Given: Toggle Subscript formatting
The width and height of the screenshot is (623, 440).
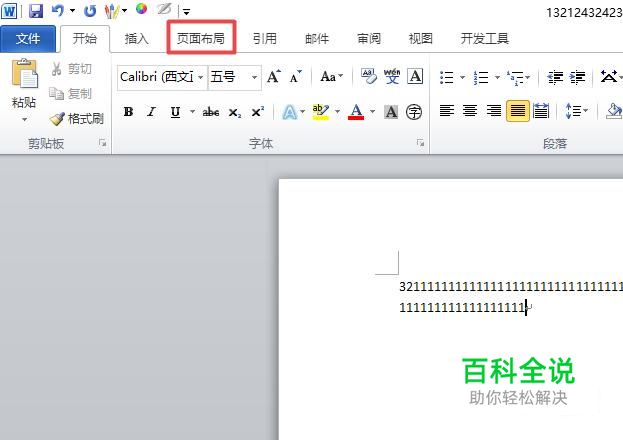Looking at the screenshot, I should (234, 112).
